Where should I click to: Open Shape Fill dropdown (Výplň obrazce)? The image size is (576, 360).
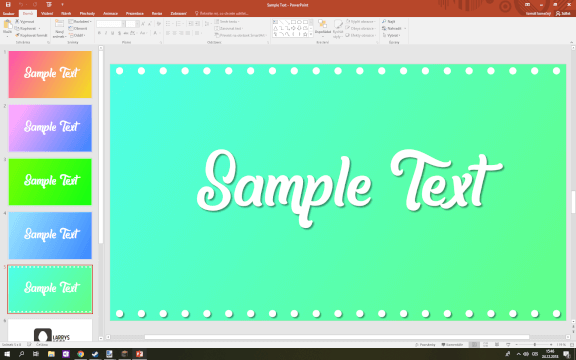(361, 22)
